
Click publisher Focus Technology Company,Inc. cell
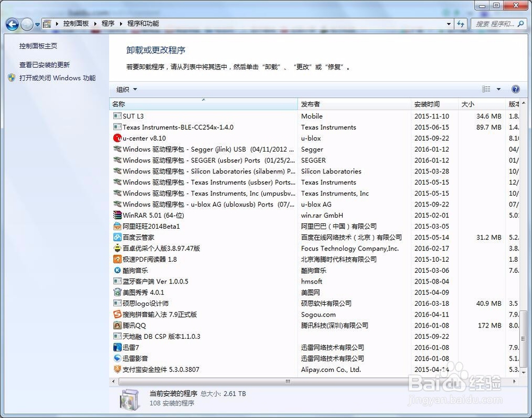pyautogui.click(x=350, y=248)
